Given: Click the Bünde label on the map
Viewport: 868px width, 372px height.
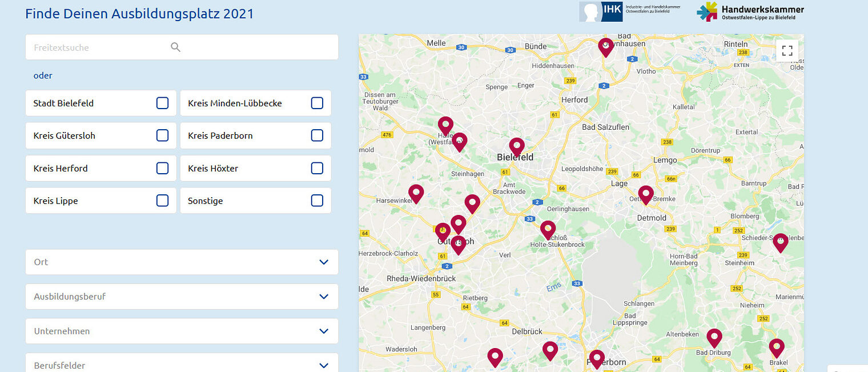Looking at the screenshot, I should (536, 46).
